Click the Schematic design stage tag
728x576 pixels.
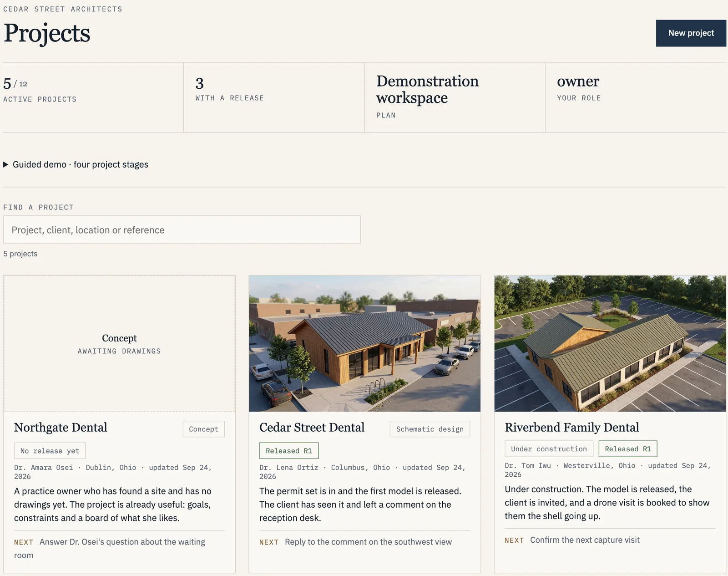pos(430,429)
